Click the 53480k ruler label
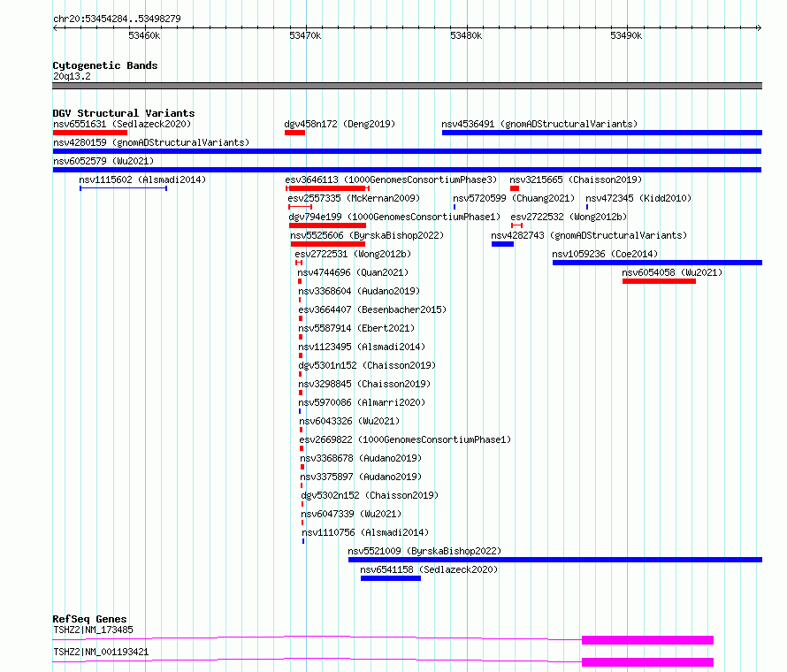The width and height of the screenshot is (787, 672). (466, 35)
